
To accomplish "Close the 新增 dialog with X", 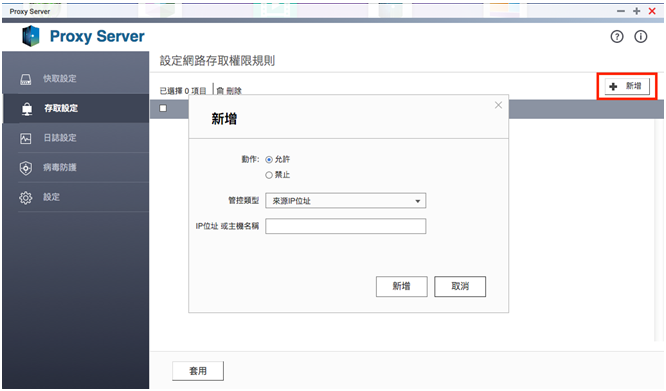I will click(498, 105).
